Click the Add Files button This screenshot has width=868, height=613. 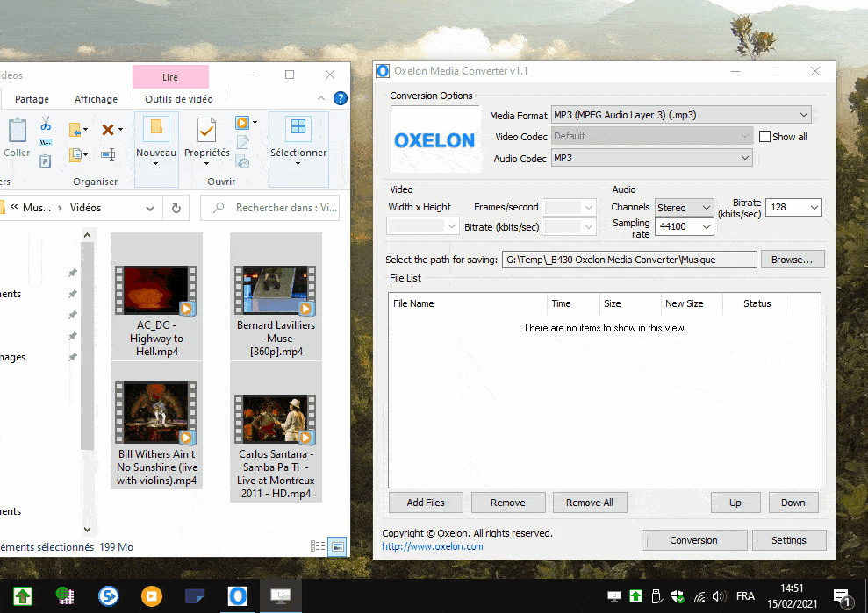[x=426, y=503]
